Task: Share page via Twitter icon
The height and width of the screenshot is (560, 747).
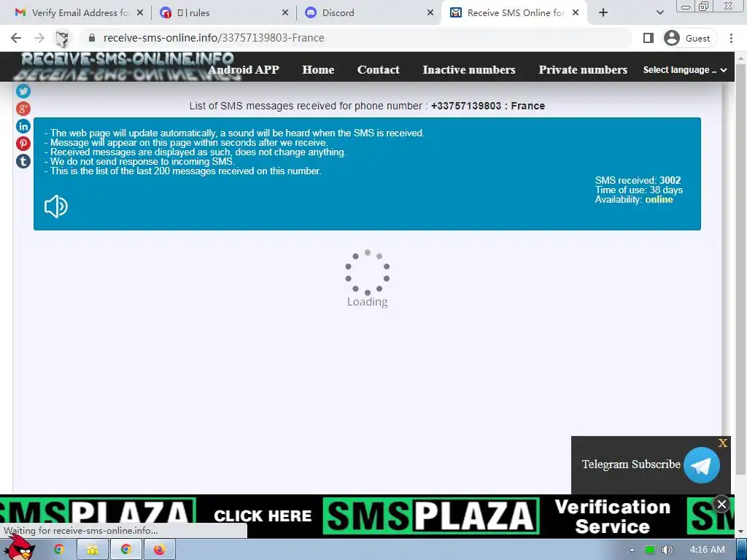Action: click(23, 91)
